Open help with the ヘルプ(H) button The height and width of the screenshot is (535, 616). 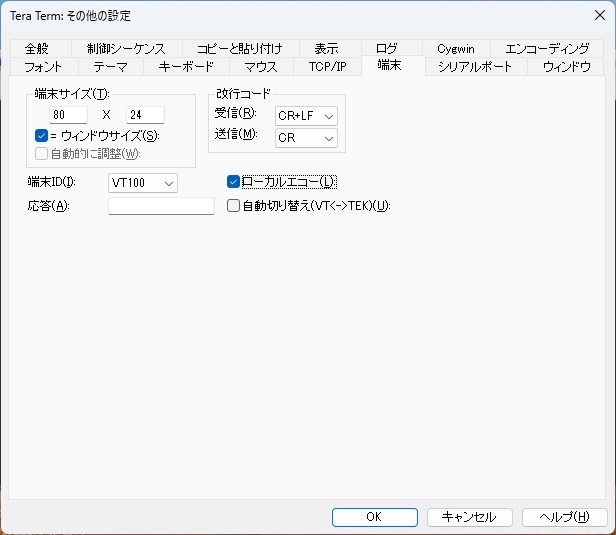[565, 517]
